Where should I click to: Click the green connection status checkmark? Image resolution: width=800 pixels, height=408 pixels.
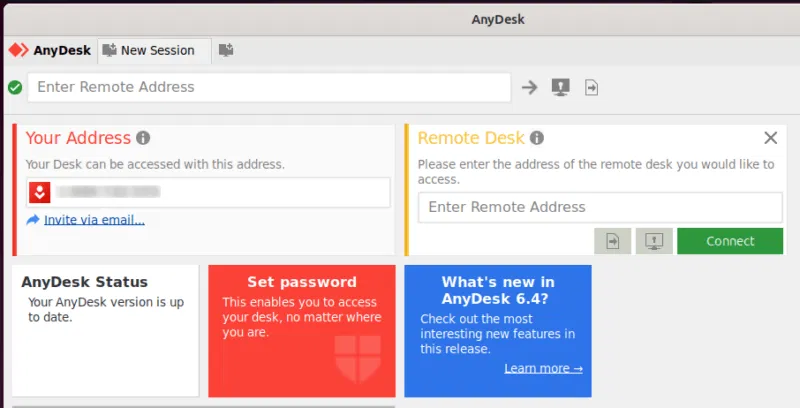tap(15, 87)
